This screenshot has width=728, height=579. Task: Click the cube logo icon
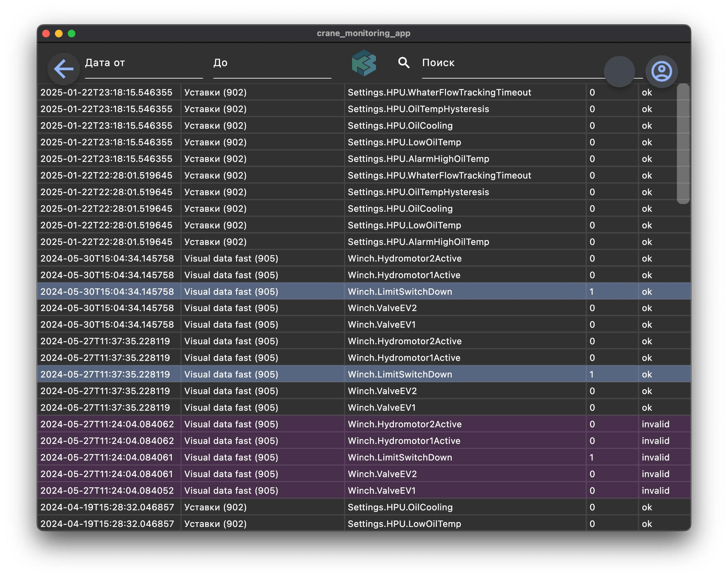(x=364, y=63)
